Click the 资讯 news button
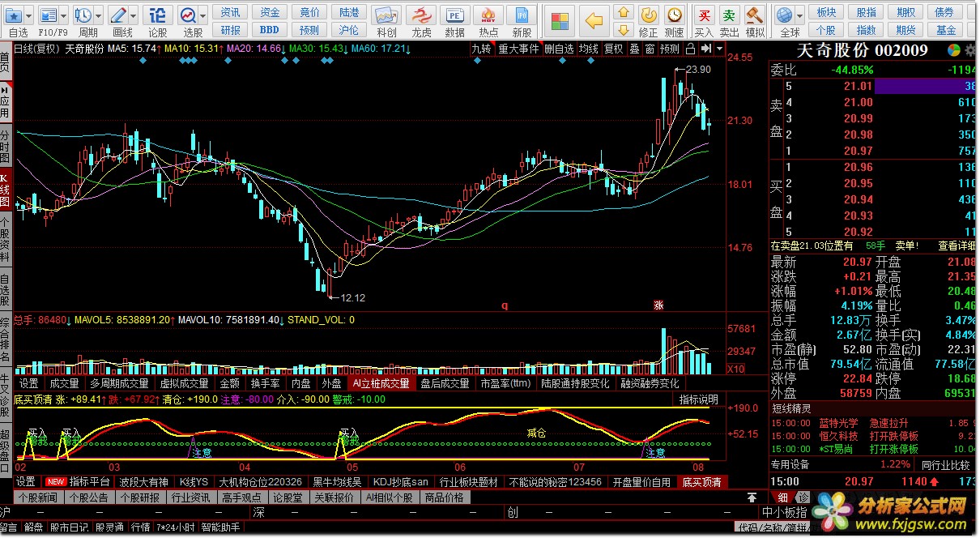This screenshot has height=538, width=980. tap(231, 12)
